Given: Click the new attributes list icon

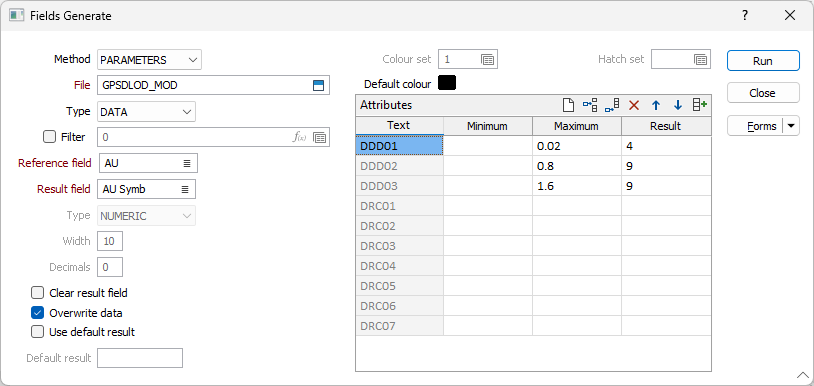Looking at the screenshot, I should [568, 105].
